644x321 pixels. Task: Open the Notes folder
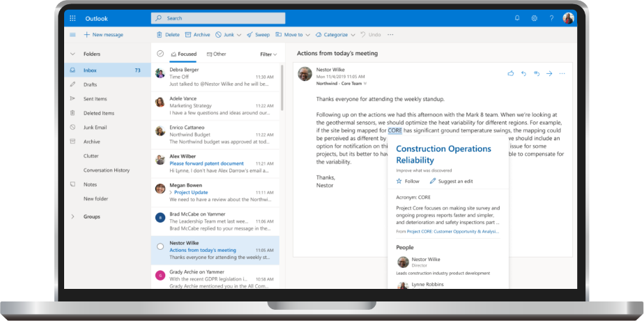point(107,184)
